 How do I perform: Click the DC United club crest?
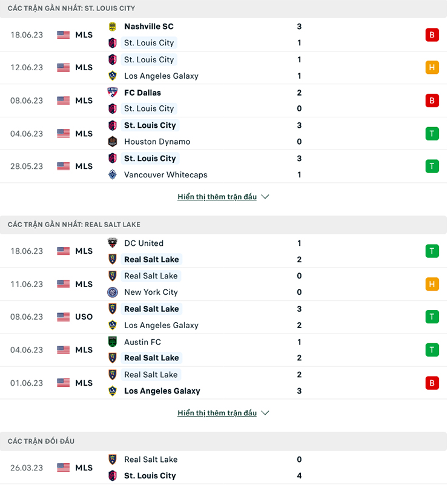(111, 243)
